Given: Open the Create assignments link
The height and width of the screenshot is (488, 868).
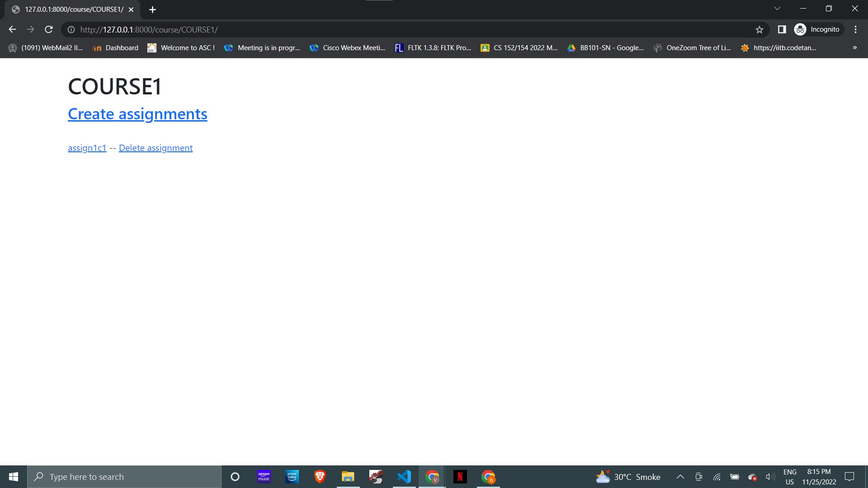Looking at the screenshot, I should (x=137, y=114).
